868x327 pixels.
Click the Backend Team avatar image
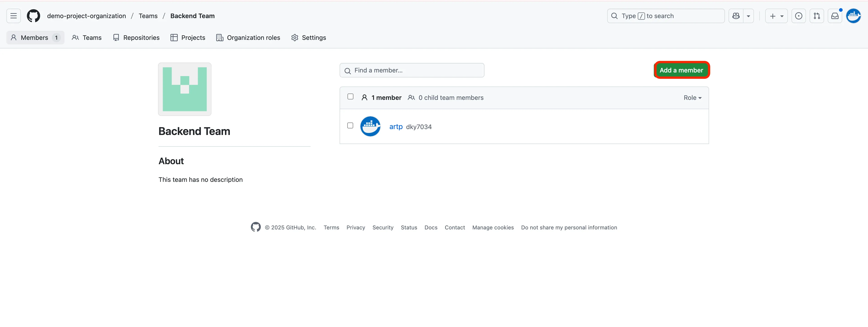point(185,89)
